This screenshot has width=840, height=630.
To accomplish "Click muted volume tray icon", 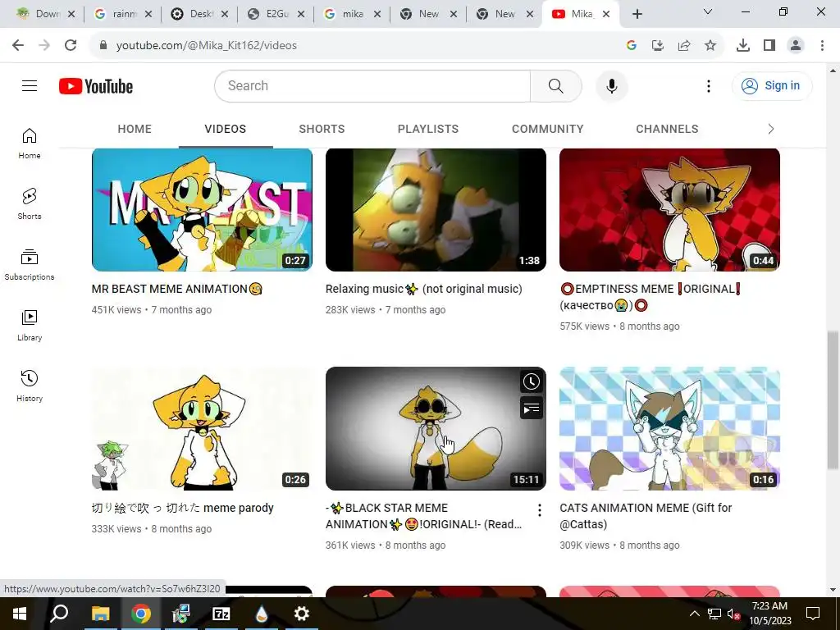I will [733, 614].
